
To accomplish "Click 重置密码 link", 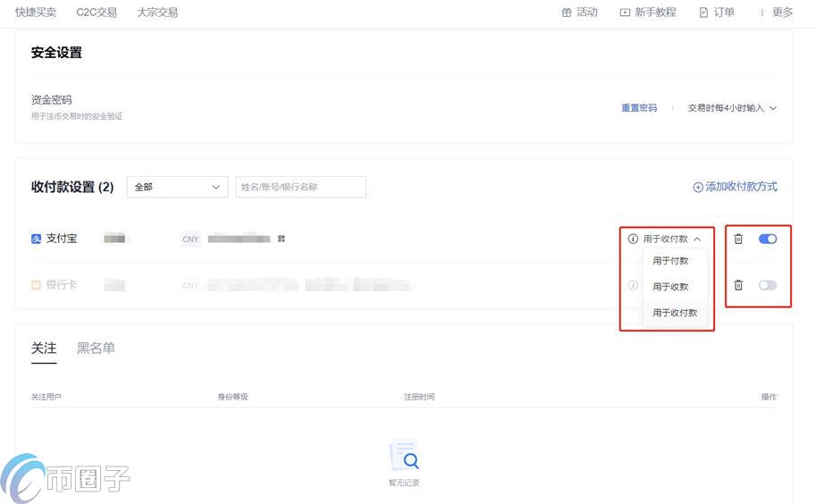I will coord(639,107).
